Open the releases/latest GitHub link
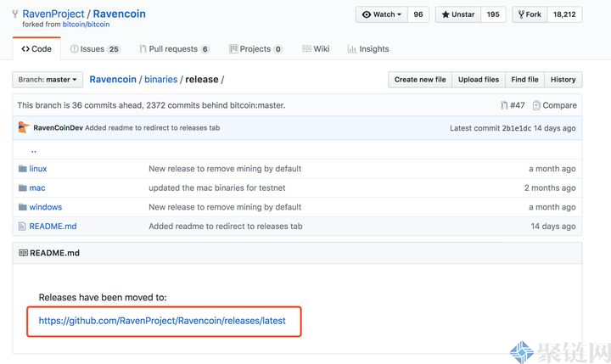This screenshot has width=611, height=364. pos(162,321)
